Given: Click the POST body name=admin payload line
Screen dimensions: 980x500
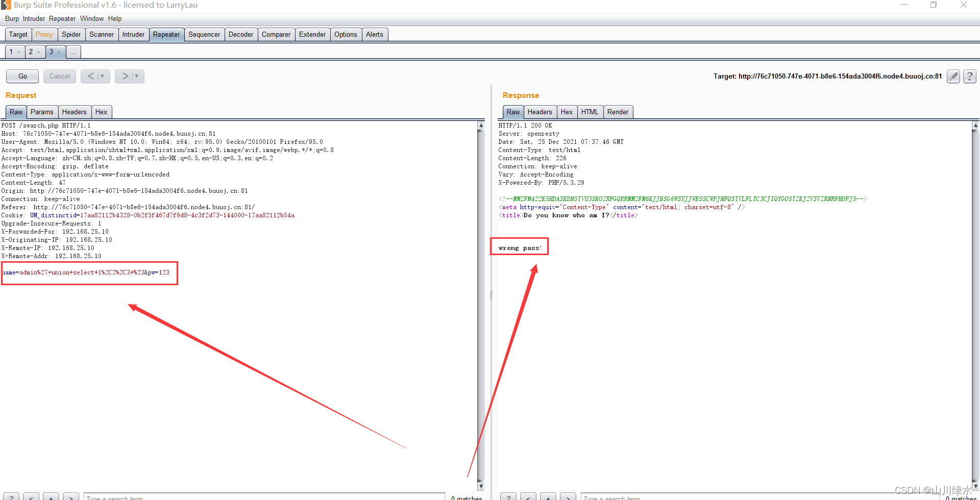Looking at the screenshot, I should (86, 272).
